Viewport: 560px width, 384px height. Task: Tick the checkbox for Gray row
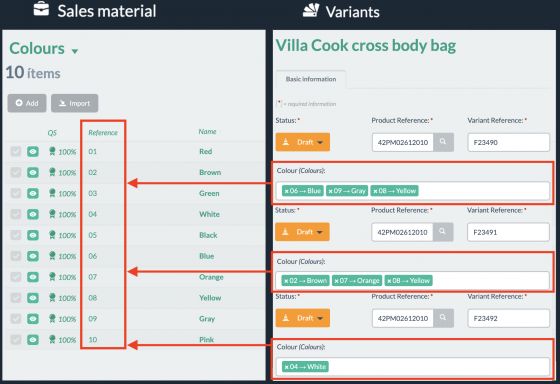pyautogui.click(x=15, y=319)
